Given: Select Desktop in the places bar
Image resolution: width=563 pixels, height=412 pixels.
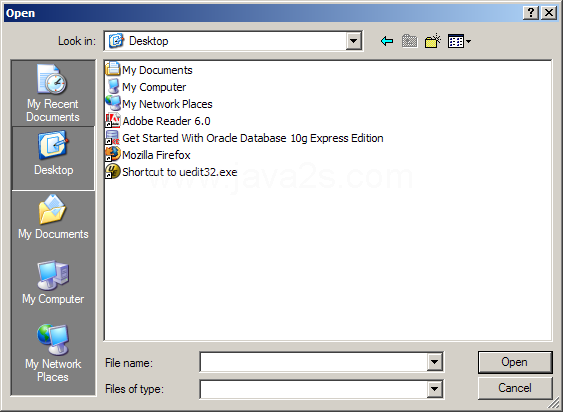Looking at the screenshot, I should click(x=53, y=158).
